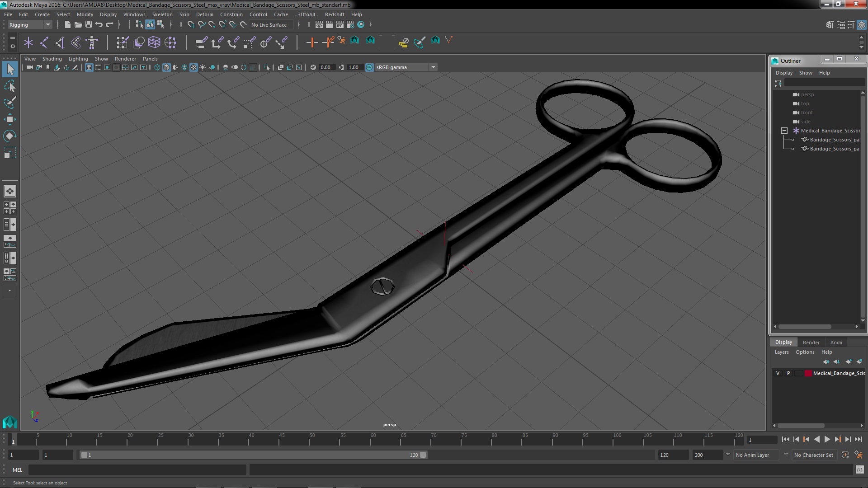Click the No Live Surface field
The height and width of the screenshot is (488, 868).
tap(271, 25)
